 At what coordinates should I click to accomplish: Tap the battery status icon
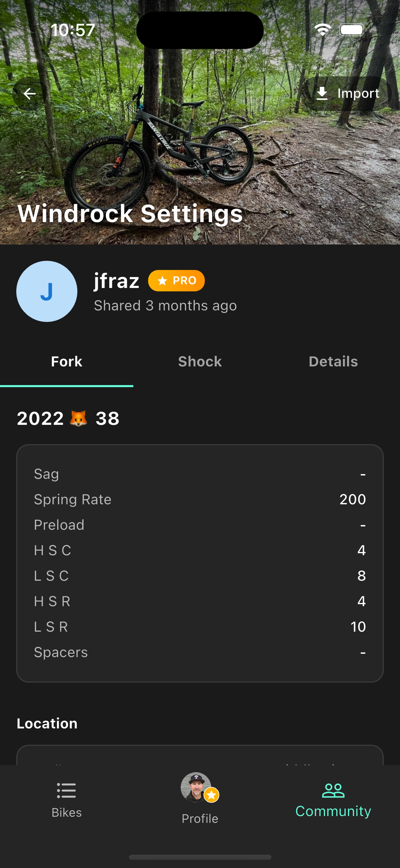coord(352,30)
